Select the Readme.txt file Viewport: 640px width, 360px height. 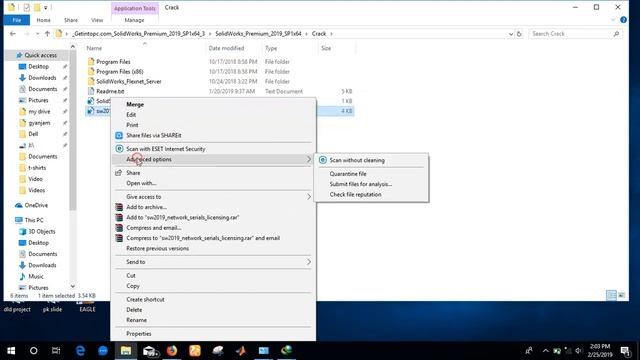[x=110, y=91]
